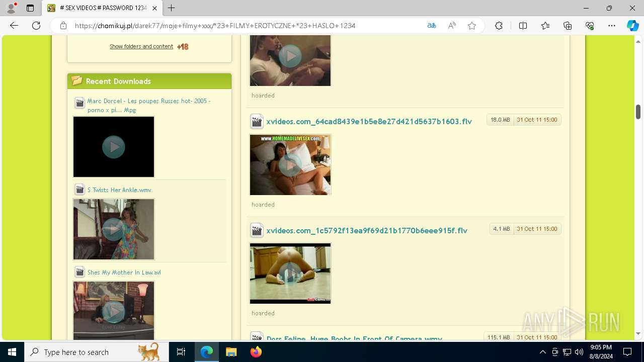Add this page to favorites with the star

472,26
